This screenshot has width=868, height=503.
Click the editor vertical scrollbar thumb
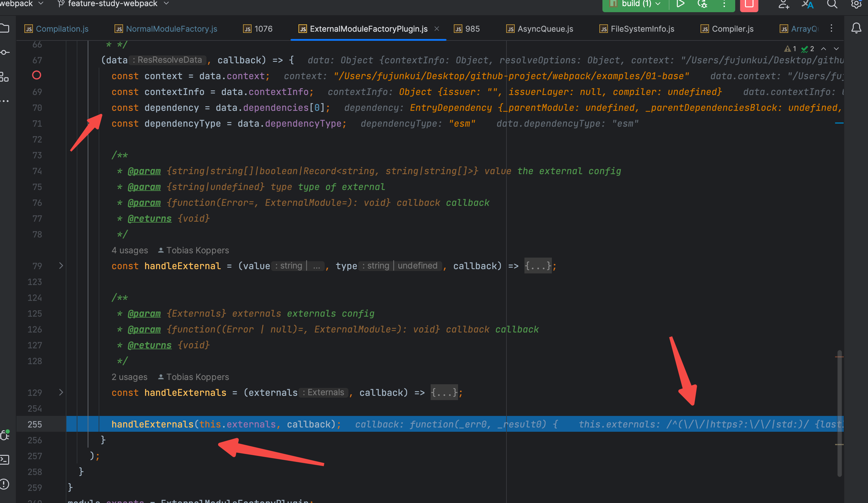(x=839, y=413)
